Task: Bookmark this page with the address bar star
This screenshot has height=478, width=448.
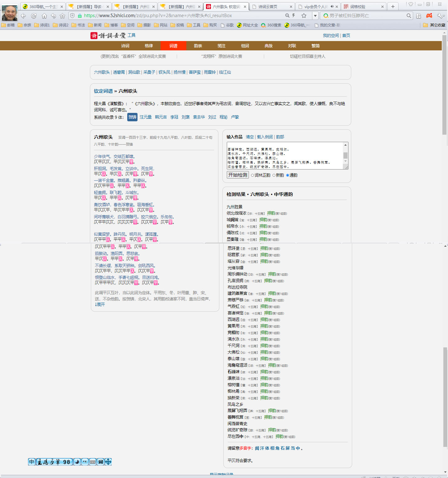Action: 304,16
